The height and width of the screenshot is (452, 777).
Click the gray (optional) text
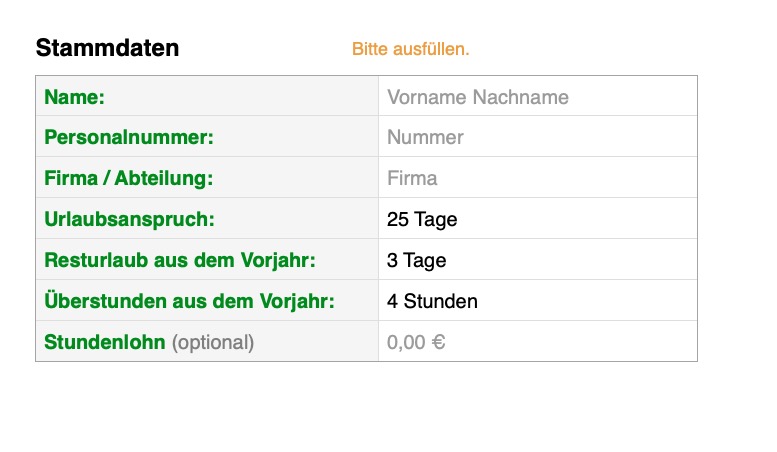213,342
